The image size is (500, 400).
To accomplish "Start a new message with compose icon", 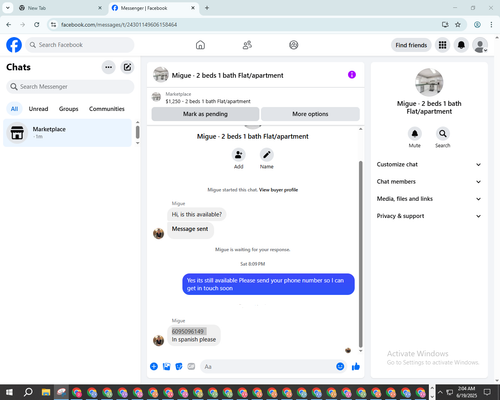I will pos(127,67).
